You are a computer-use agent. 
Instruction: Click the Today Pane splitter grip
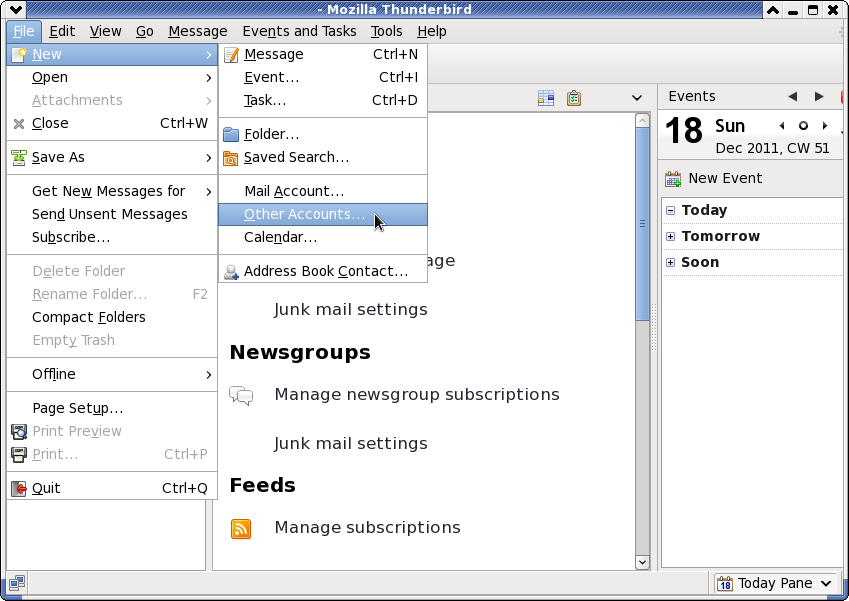(654, 327)
